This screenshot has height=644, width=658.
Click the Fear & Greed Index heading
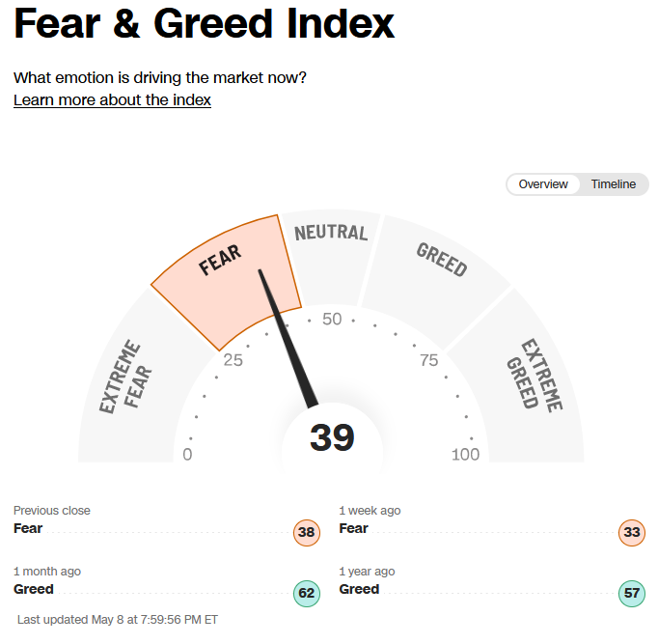point(204,23)
